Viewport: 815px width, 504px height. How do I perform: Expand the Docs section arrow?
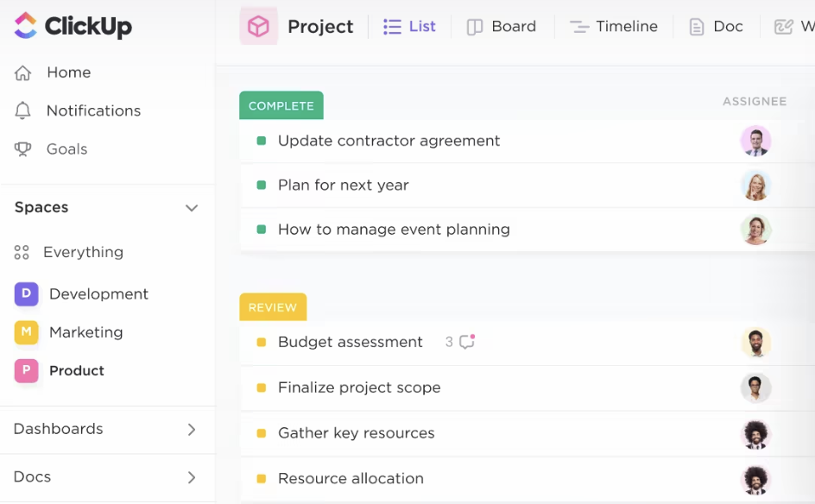[192, 477]
